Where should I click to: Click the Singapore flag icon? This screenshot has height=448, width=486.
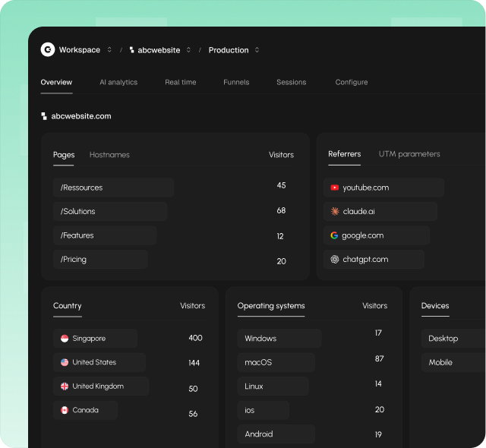pos(65,339)
